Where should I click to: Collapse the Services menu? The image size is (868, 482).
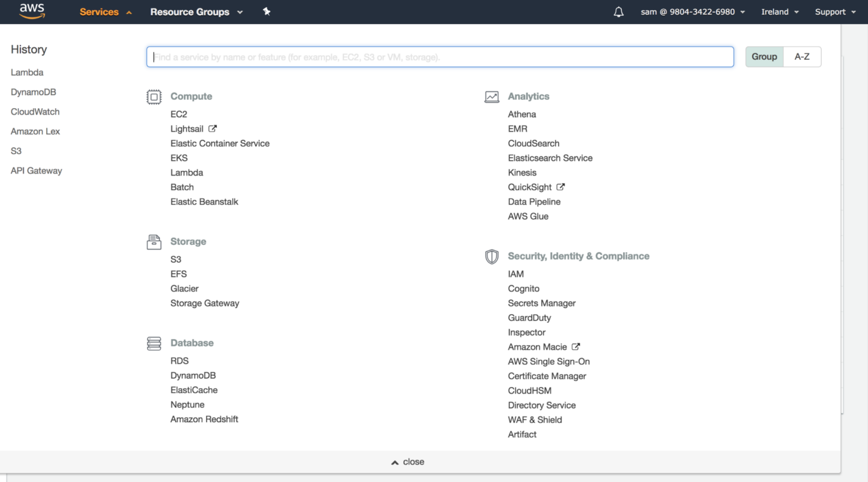coord(106,12)
